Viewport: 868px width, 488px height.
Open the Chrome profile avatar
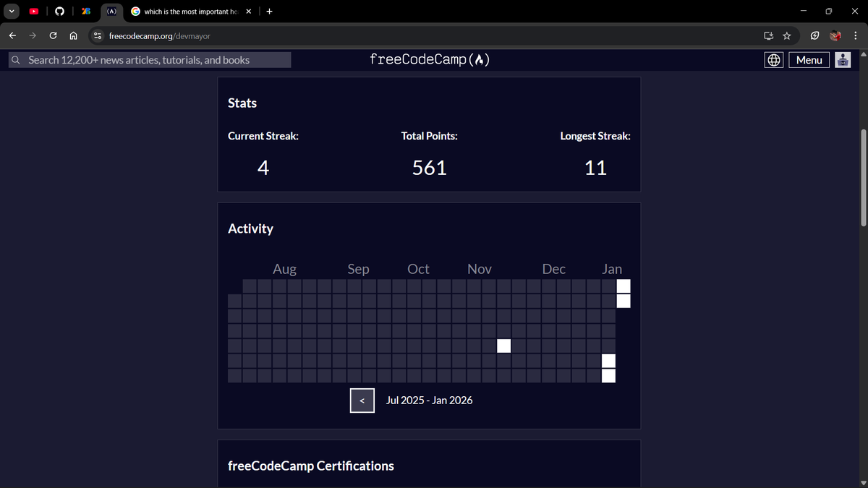836,35
